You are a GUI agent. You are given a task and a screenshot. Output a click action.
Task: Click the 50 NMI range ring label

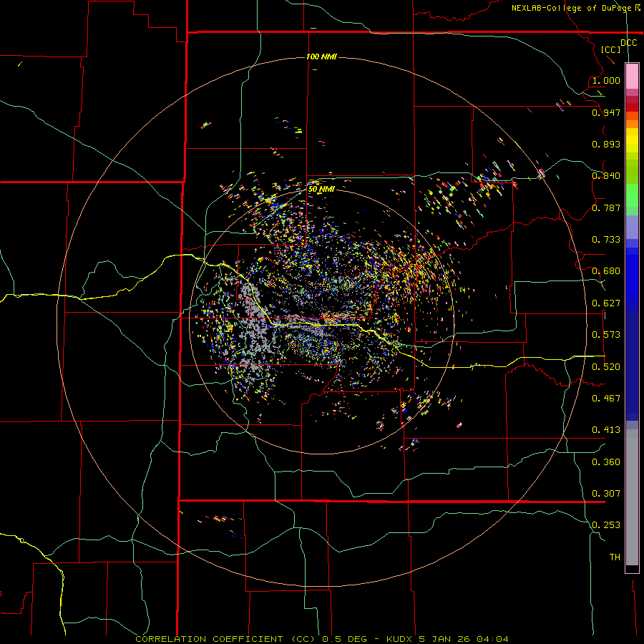tap(321, 189)
